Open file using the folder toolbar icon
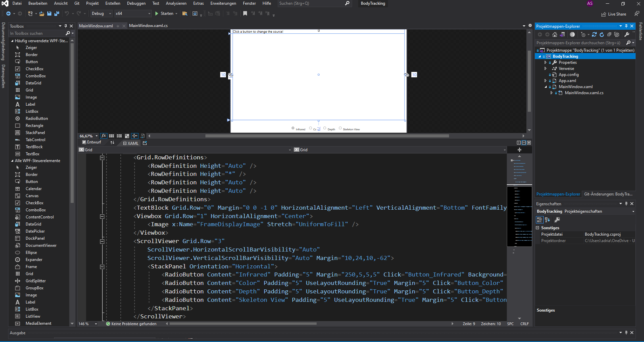Screen dimensions: 644x342 coord(42,14)
